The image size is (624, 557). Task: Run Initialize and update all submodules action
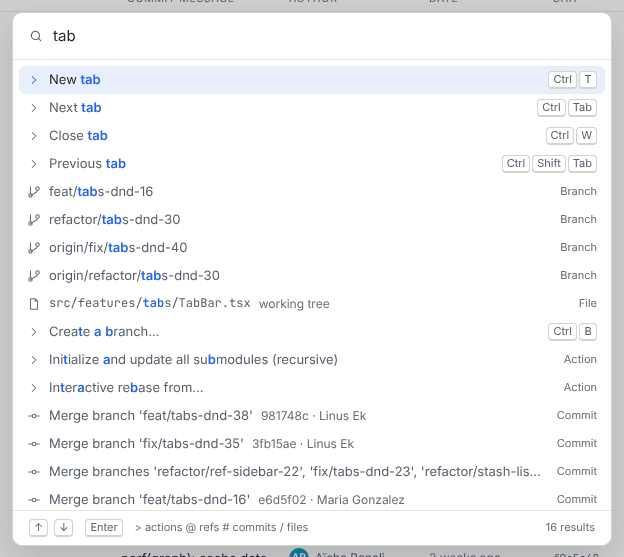pyautogui.click(x=312, y=360)
